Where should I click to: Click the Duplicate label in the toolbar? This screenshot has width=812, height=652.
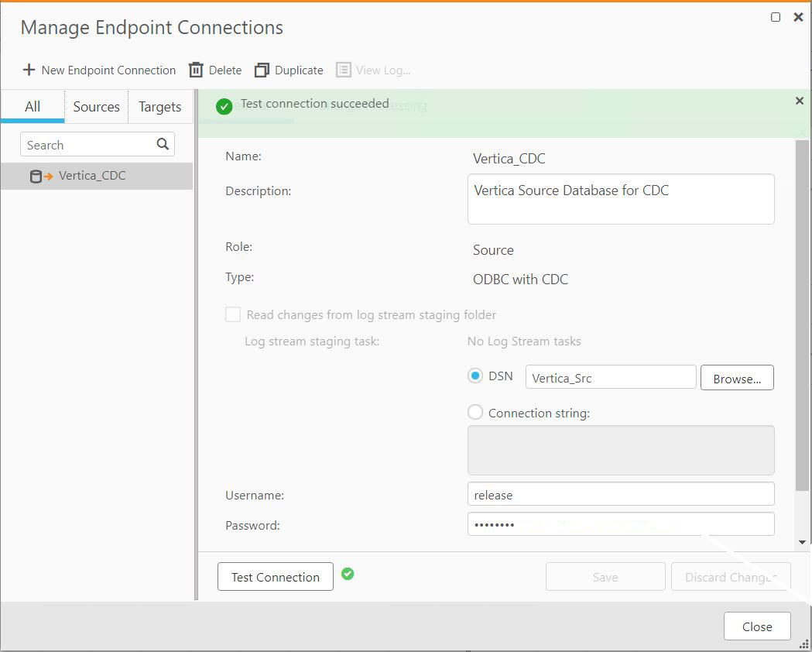click(299, 70)
